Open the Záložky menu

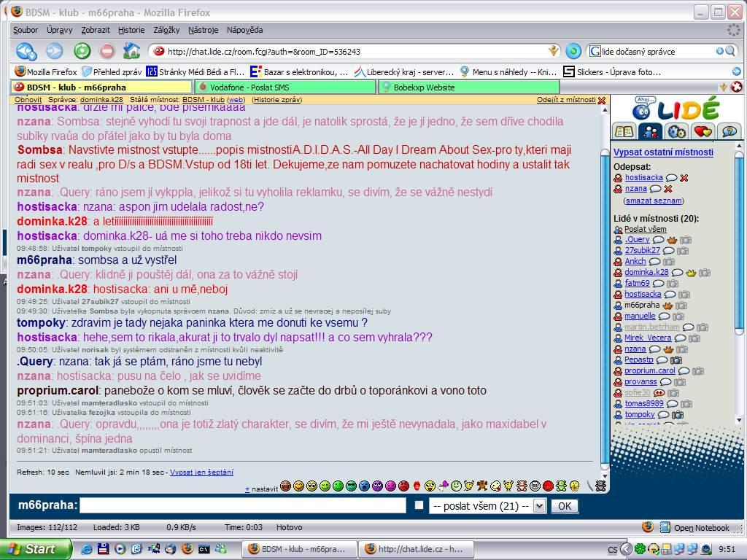tap(167, 30)
